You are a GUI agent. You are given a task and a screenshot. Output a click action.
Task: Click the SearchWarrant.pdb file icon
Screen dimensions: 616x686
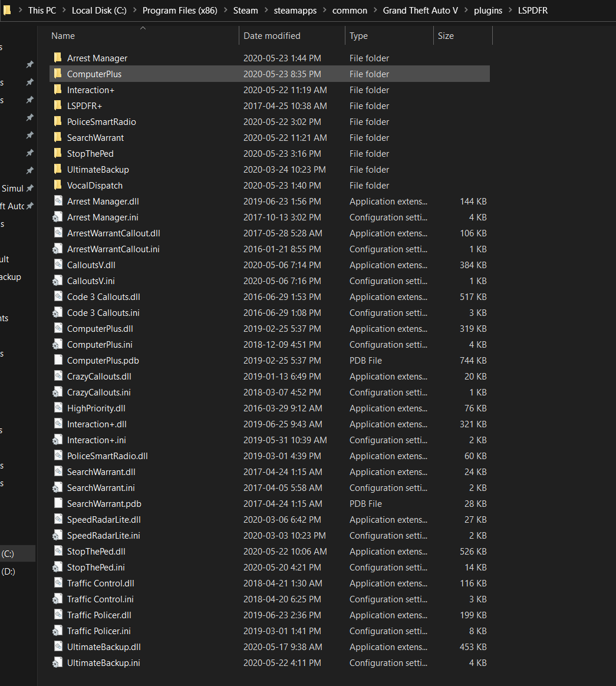pyautogui.click(x=58, y=503)
